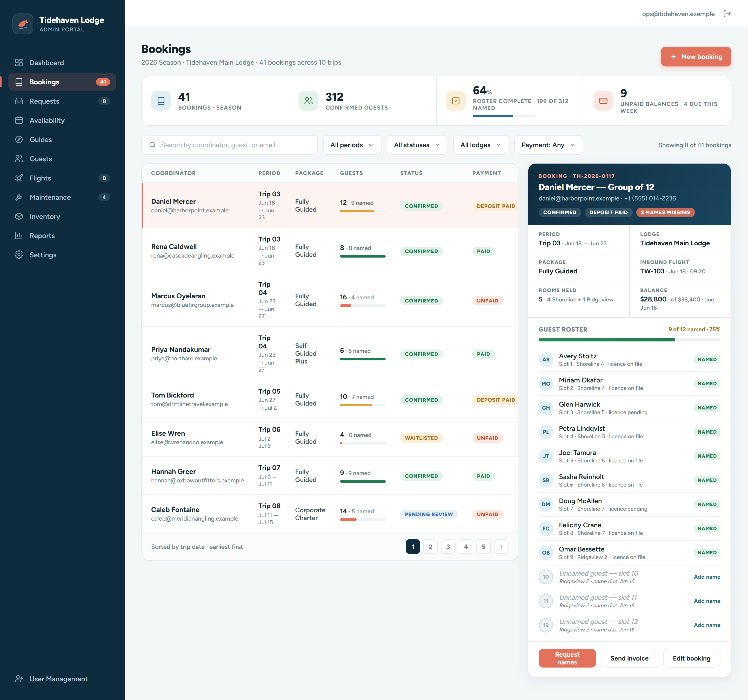
Task: Click the 3 NAMES MISSING badge
Action: coord(665,212)
